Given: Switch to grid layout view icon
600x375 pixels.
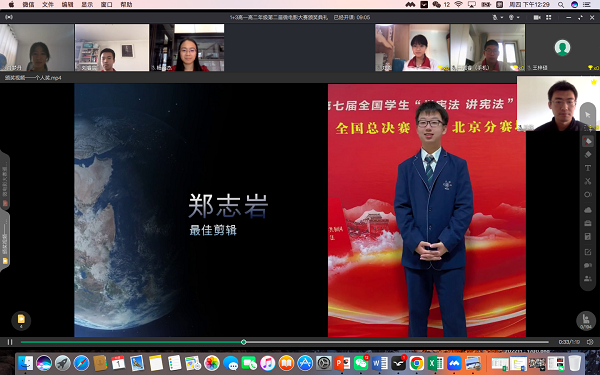Looking at the screenshot, I should click(x=548, y=17).
